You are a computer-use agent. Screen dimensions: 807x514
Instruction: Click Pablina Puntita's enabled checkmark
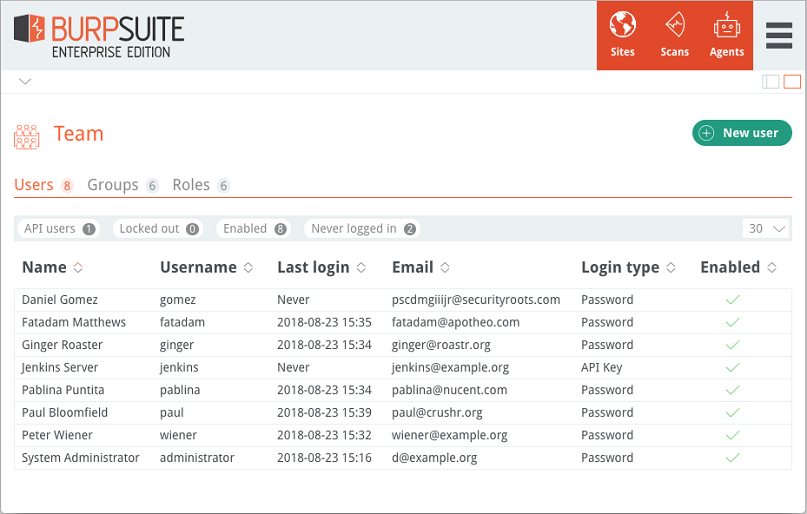pyautogui.click(x=732, y=390)
